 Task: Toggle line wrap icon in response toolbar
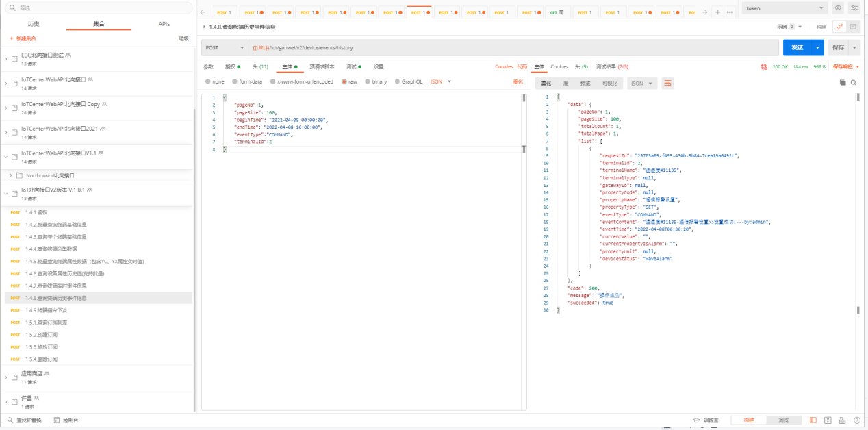[x=667, y=83]
